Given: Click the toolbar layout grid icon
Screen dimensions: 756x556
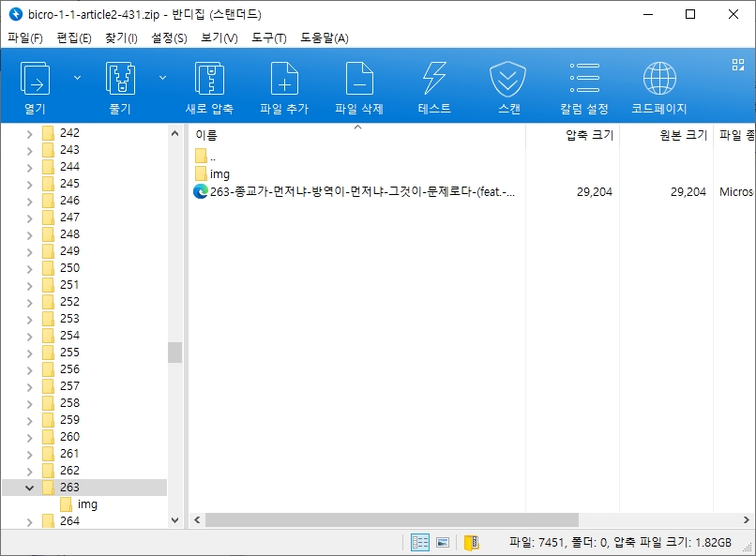Looking at the screenshot, I should point(737,65).
